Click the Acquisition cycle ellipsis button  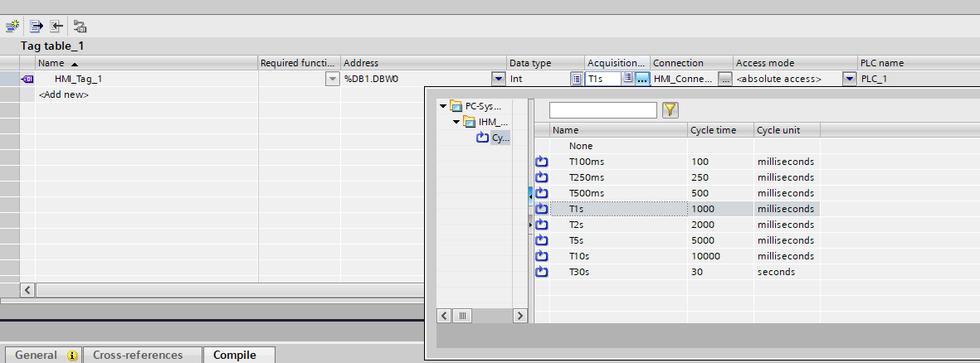[x=641, y=80]
